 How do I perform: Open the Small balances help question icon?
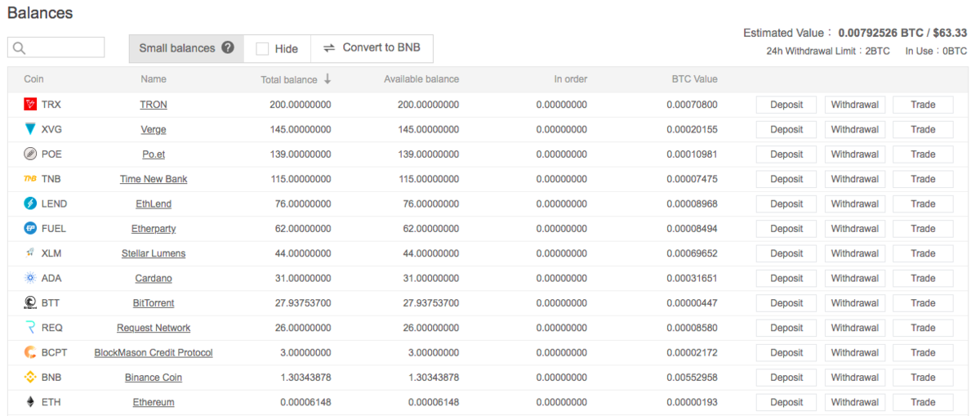[228, 47]
